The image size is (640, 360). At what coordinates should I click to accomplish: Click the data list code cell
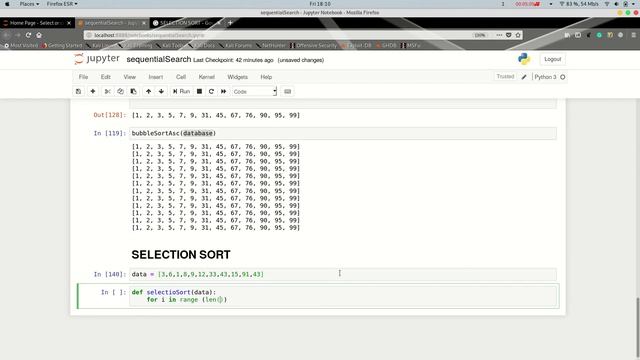point(343,274)
